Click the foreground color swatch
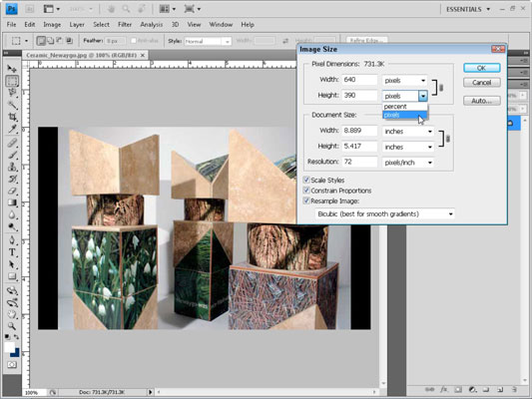 point(9,347)
